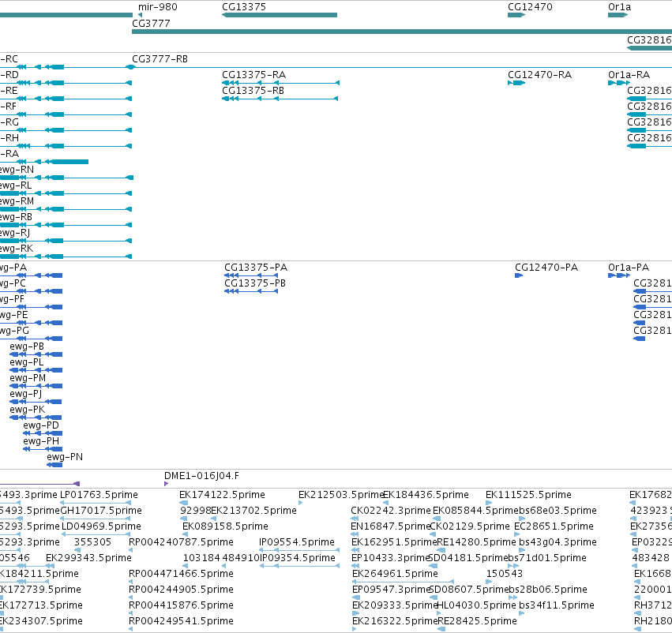Click the EK299343.5prime EST label
Image resolution: width=672 pixels, height=633 pixels.
tap(88, 559)
